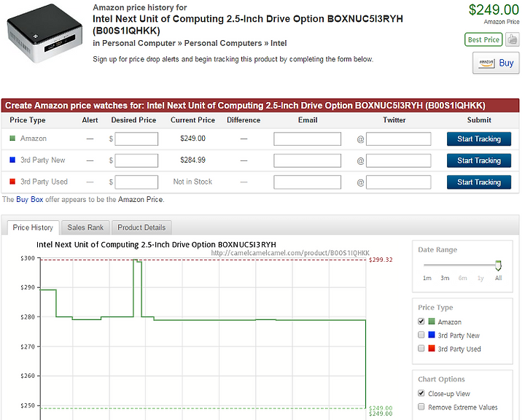Toggle the Close-up View checkbox
This screenshot has height=420, width=525.
(x=421, y=393)
